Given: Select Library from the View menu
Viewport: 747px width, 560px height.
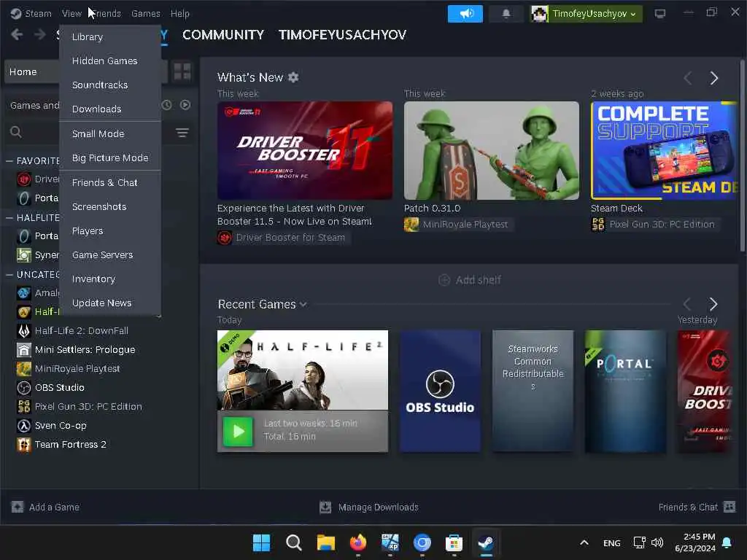Looking at the screenshot, I should tap(110, 36).
